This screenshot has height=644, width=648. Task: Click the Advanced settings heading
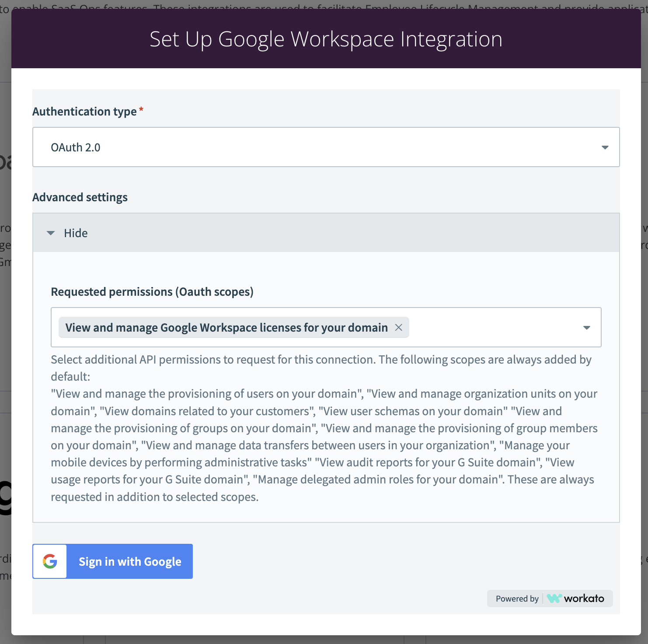[80, 197]
